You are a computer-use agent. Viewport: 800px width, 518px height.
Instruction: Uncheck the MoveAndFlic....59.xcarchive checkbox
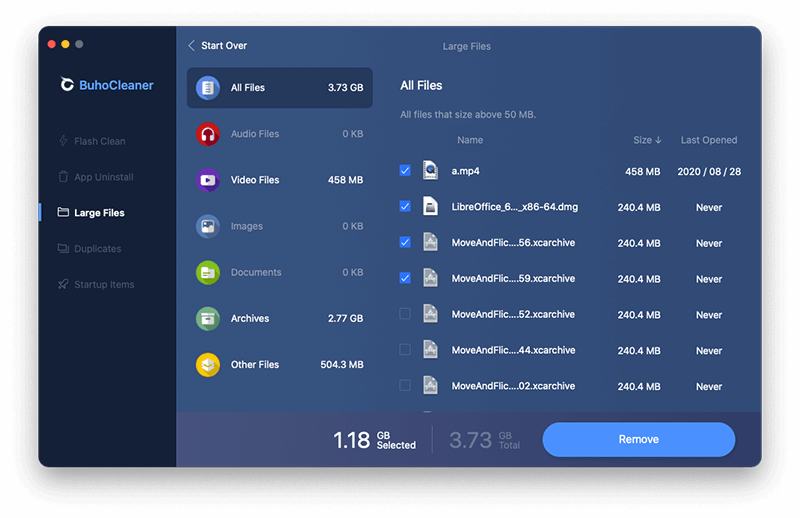click(405, 278)
